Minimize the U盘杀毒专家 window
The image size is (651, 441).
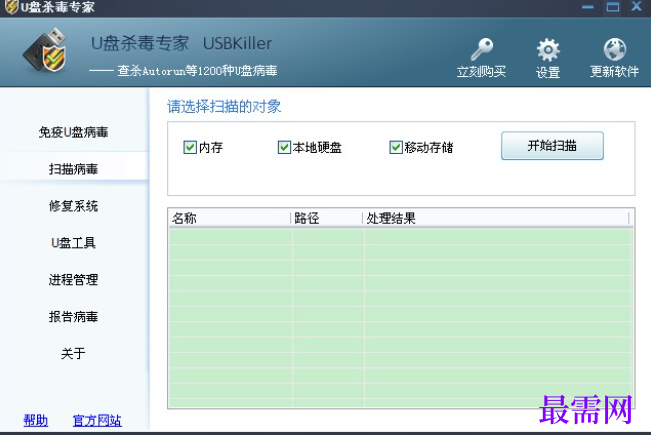click(587, 7)
